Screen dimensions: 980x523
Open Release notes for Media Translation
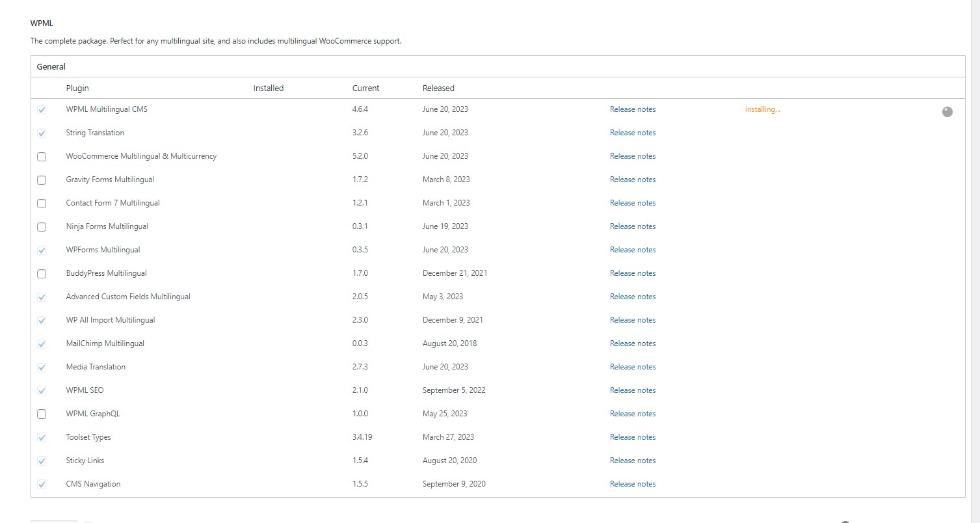tap(633, 367)
